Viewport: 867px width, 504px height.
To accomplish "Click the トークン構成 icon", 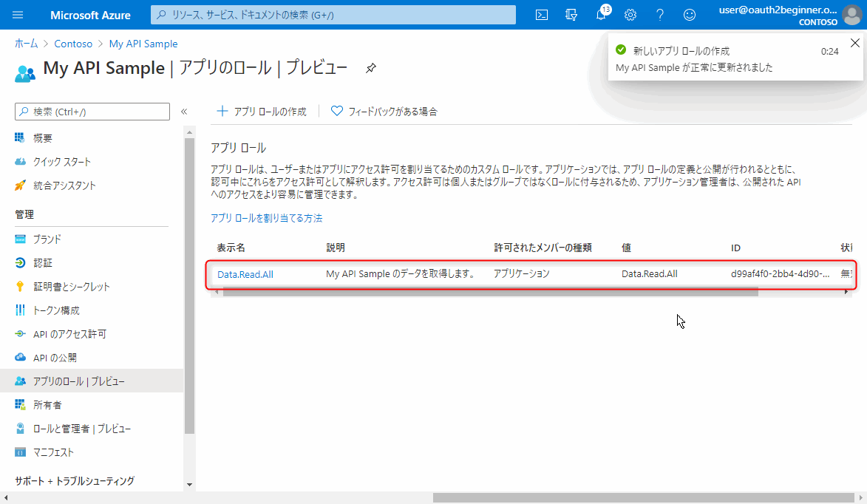I will [x=20, y=310].
